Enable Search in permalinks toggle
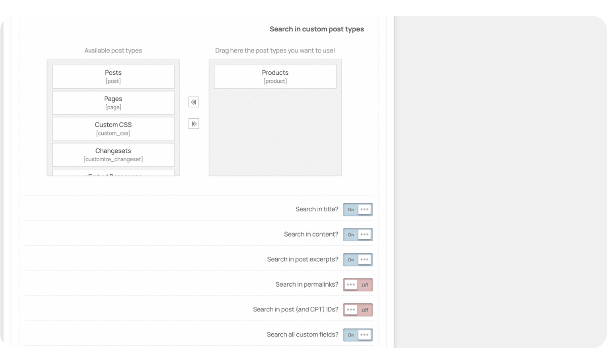 pyautogui.click(x=358, y=285)
